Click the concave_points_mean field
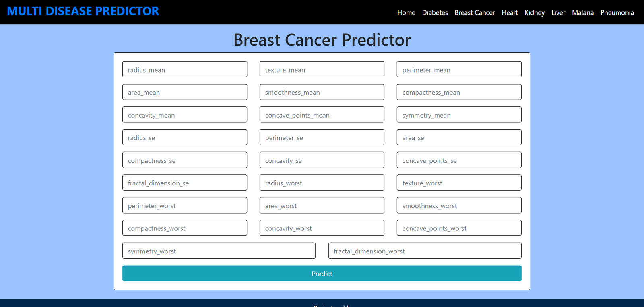This screenshot has height=307, width=644. pyautogui.click(x=322, y=115)
